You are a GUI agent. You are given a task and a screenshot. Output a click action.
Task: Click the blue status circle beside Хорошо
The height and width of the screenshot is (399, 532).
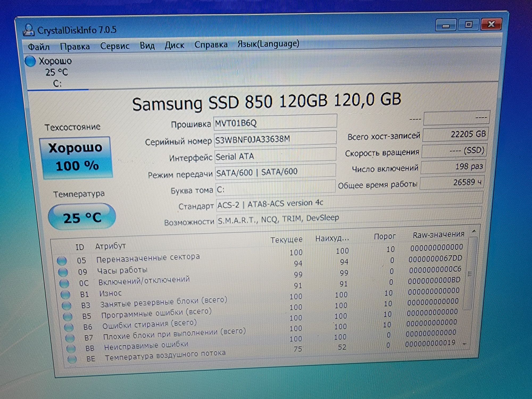[x=30, y=61]
